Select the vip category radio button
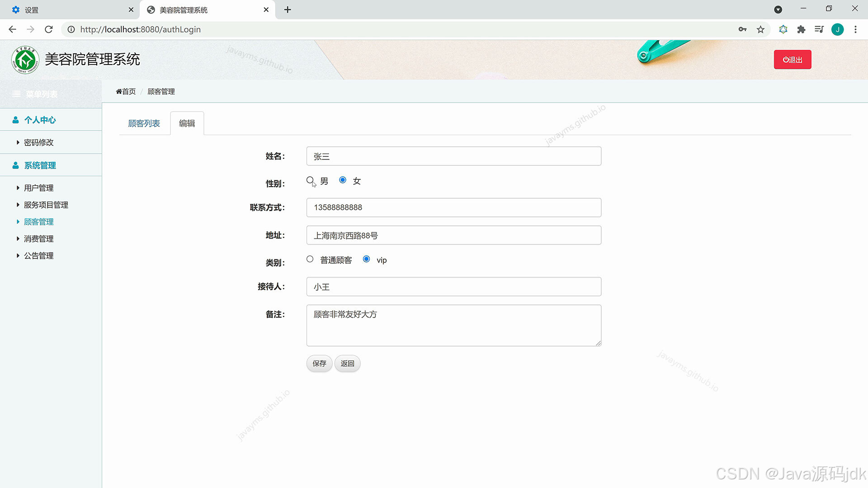868x488 pixels. (x=366, y=259)
